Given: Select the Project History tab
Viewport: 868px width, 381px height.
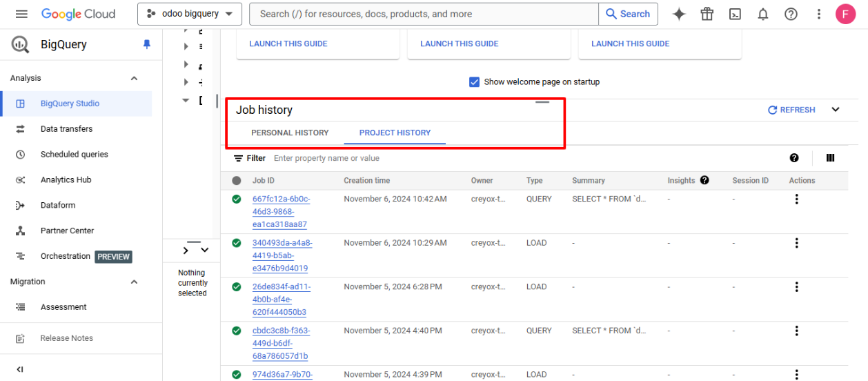Looking at the screenshot, I should (x=395, y=133).
